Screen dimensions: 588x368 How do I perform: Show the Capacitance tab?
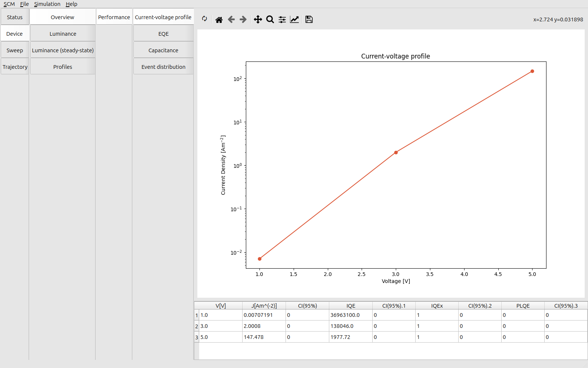[x=164, y=50]
